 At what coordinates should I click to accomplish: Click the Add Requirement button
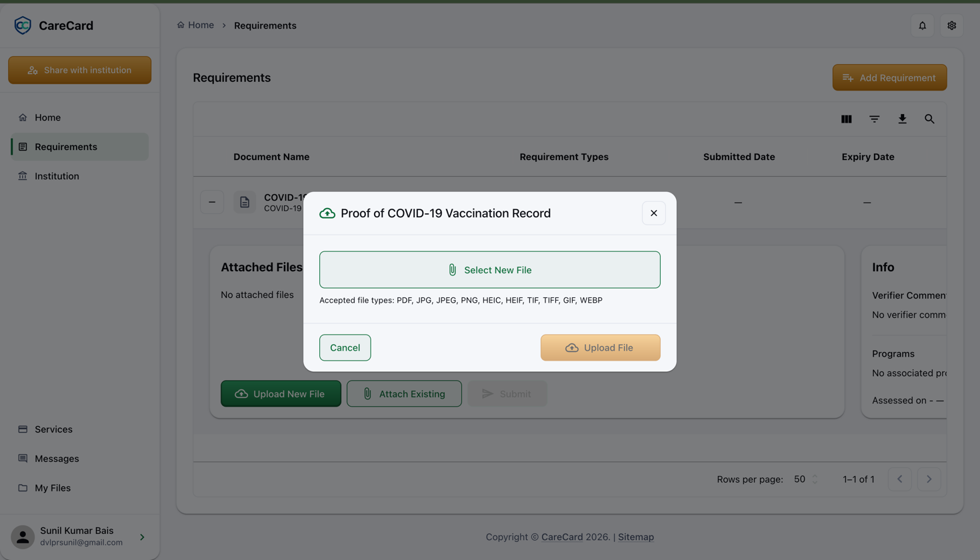[x=889, y=78]
